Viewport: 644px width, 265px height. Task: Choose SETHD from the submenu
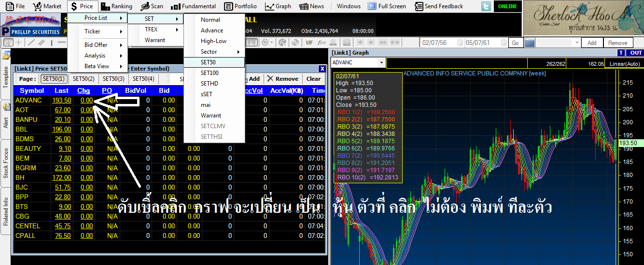(214, 84)
